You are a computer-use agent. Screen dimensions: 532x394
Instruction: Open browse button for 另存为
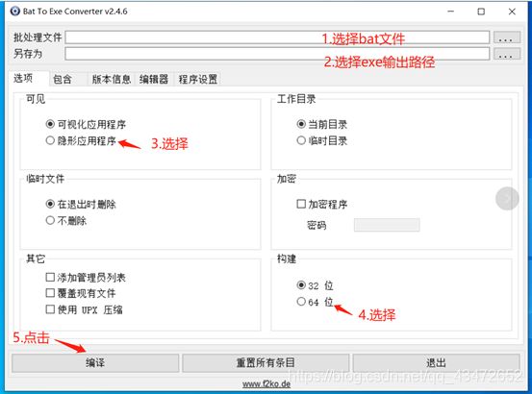[507, 54]
